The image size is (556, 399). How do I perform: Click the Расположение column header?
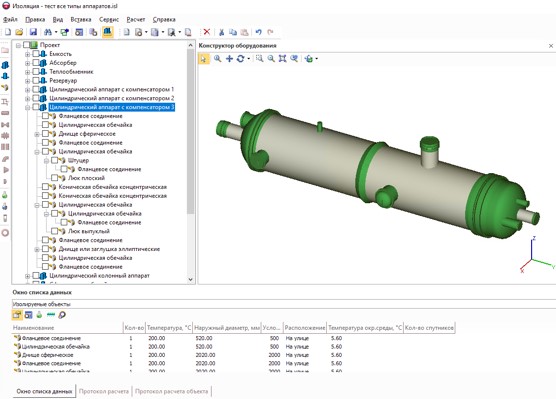click(305, 328)
